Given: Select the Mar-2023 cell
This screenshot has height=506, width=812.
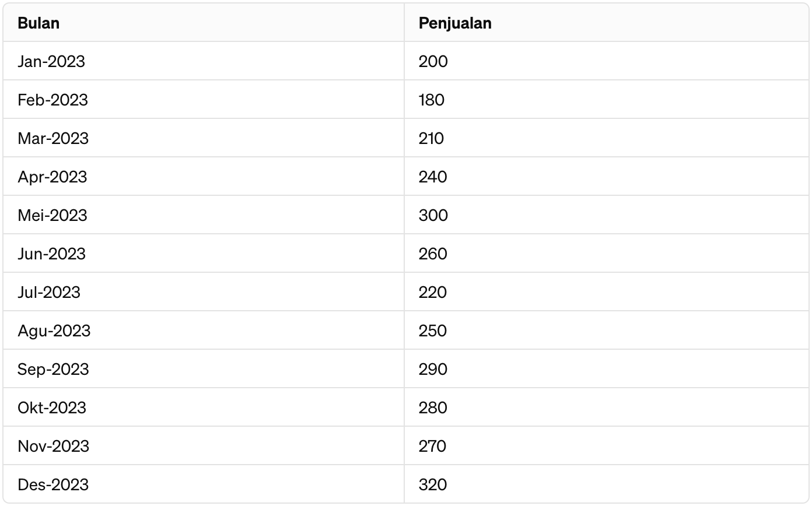Looking at the screenshot, I should (x=204, y=138).
